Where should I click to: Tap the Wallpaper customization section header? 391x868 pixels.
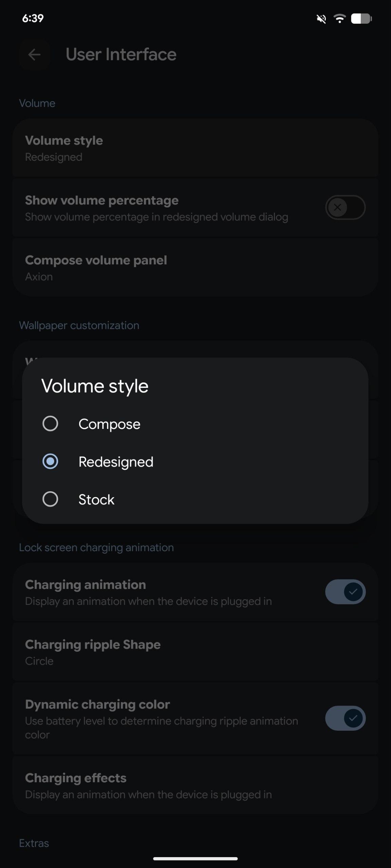coord(79,325)
